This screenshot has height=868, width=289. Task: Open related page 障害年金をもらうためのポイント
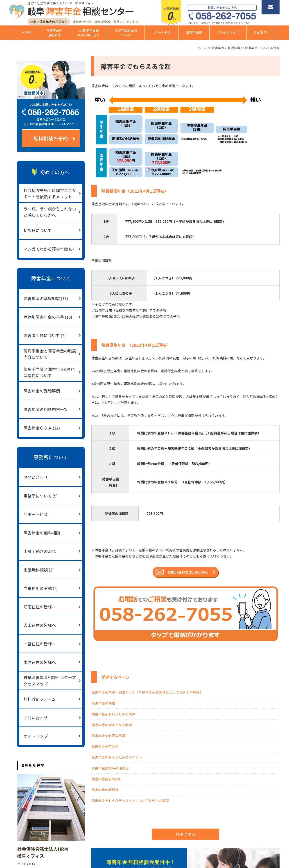[117, 757]
